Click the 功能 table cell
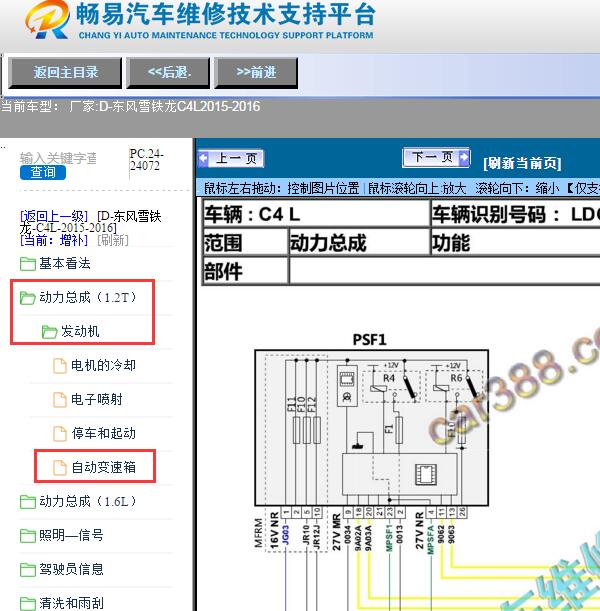Viewport: 600px width, 611px height. pos(516,242)
